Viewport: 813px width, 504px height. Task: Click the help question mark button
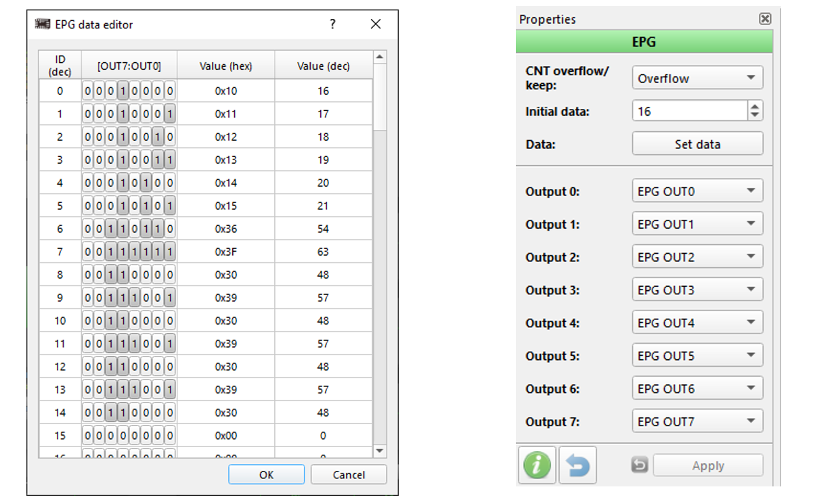point(332,24)
